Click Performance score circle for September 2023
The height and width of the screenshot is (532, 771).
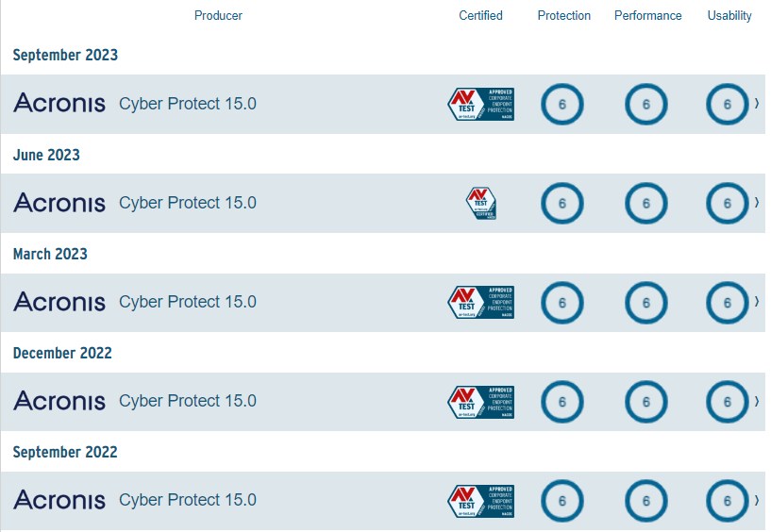pos(646,105)
